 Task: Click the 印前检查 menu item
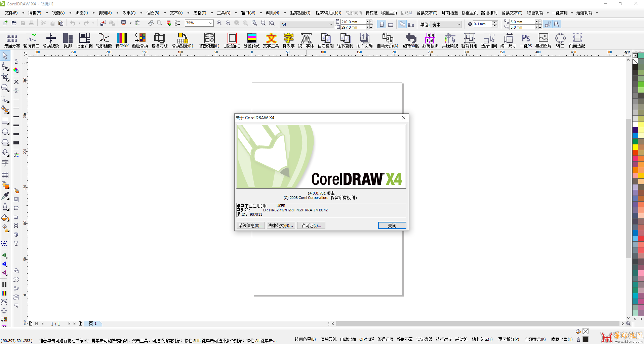click(450, 13)
